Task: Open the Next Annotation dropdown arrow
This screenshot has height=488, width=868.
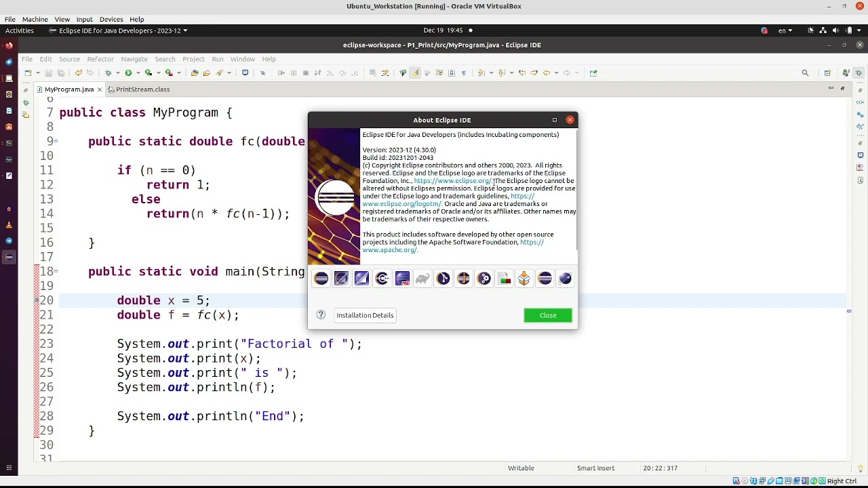Action: (491, 73)
